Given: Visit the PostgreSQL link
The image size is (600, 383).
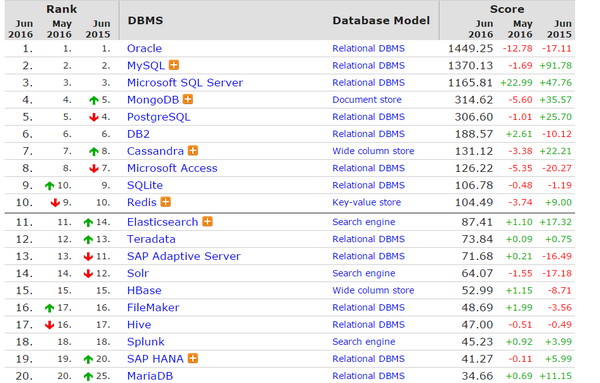Looking at the screenshot, I should click(158, 117).
